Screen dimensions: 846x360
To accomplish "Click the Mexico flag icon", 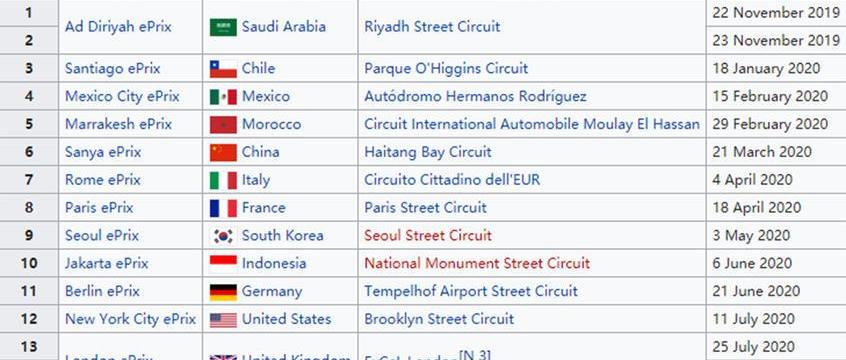I will pyautogui.click(x=223, y=97).
